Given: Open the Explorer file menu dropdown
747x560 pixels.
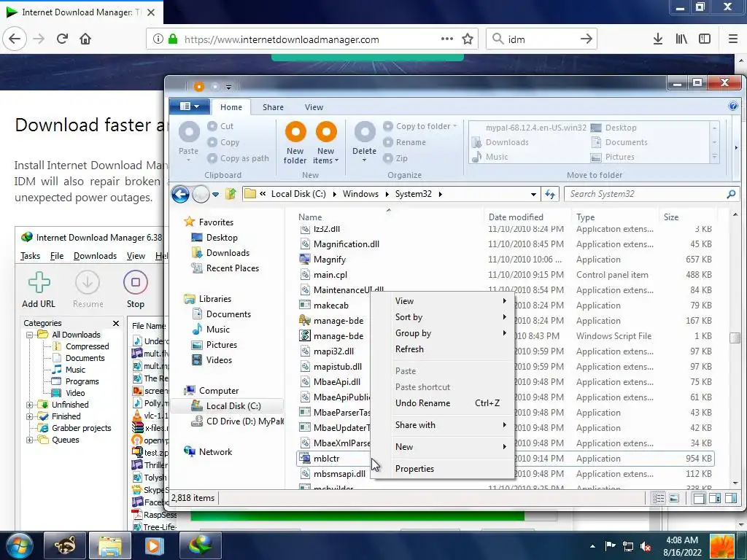Looking at the screenshot, I should [189, 106].
